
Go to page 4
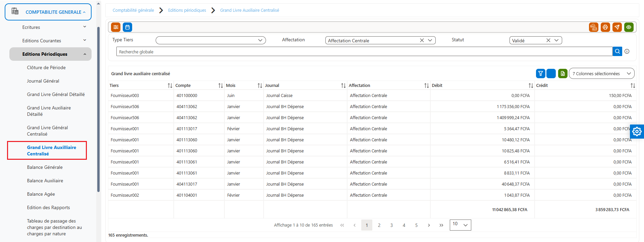(x=404, y=225)
